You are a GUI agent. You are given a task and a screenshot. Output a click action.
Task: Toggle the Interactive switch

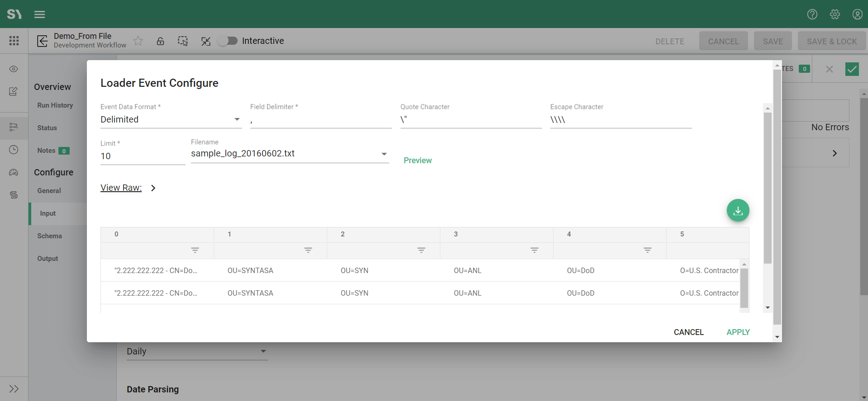point(228,41)
